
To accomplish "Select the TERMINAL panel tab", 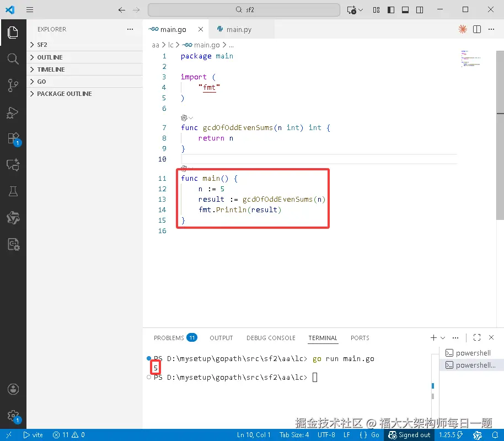I will point(323,338).
